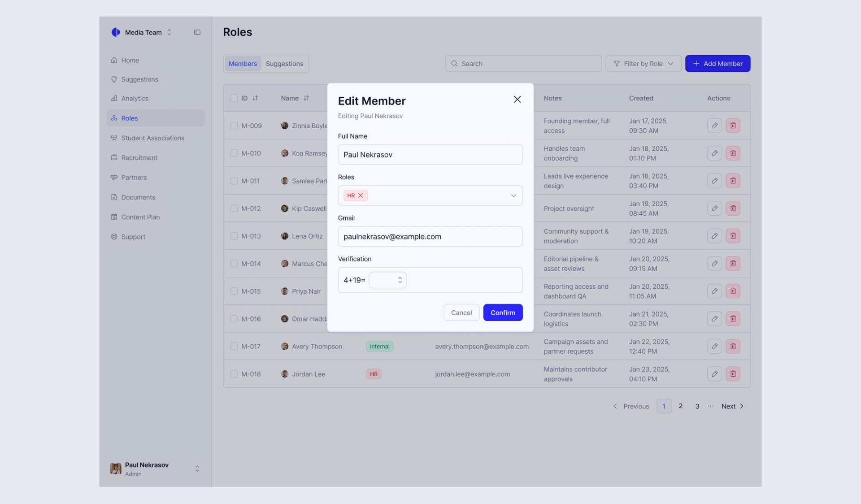Delete Avery Thompson's member entry
The width and height of the screenshot is (861, 504).
click(x=733, y=346)
